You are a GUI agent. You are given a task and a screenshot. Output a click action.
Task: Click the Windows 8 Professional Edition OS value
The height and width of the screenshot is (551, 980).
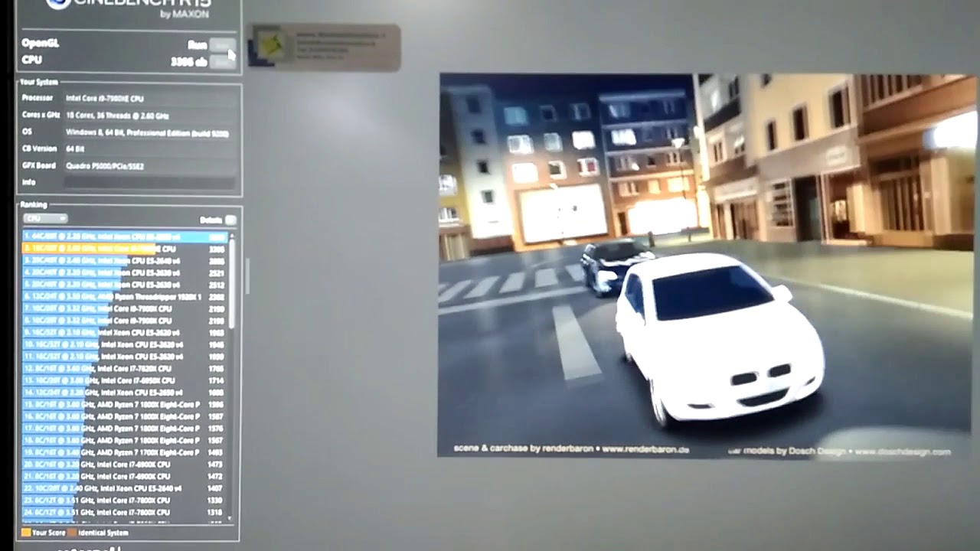tap(147, 133)
